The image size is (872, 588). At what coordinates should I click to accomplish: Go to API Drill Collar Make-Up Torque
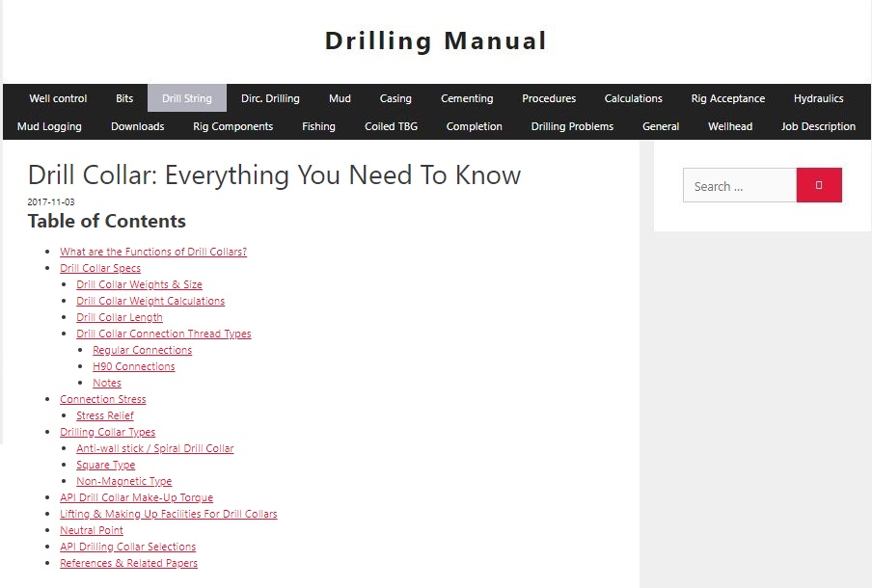click(136, 497)
